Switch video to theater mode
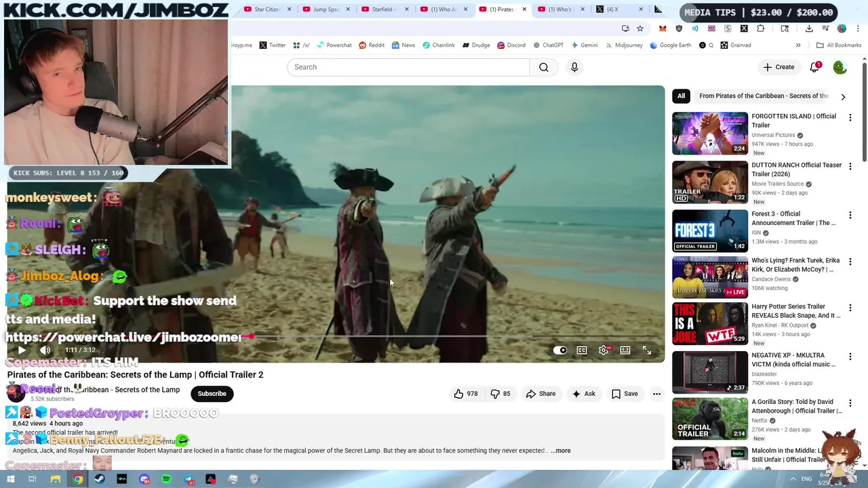Viewport: 868px width, 488px height. (625, 350)
